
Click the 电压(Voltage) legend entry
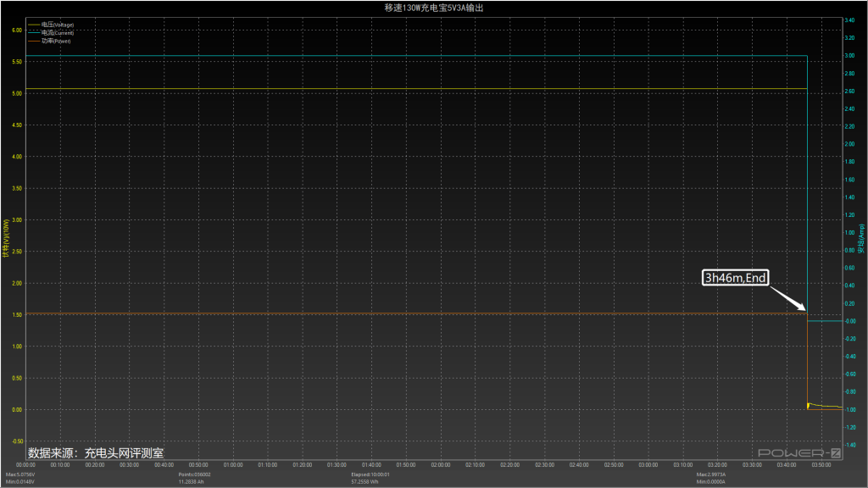tap(51, 25)
